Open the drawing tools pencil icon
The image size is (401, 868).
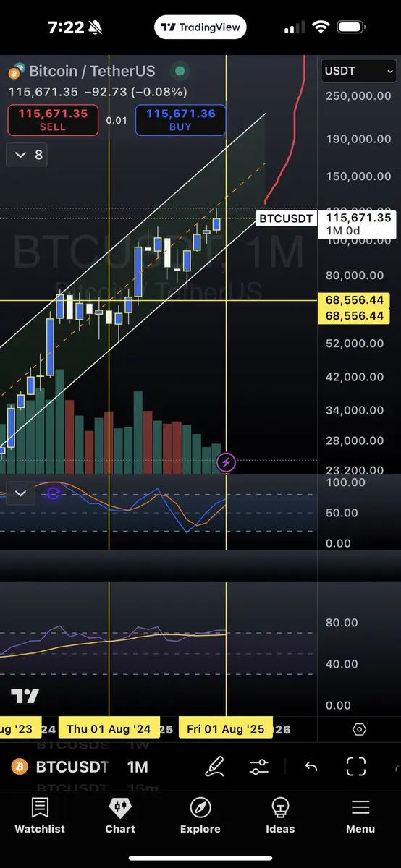click(x=214, y=767)
